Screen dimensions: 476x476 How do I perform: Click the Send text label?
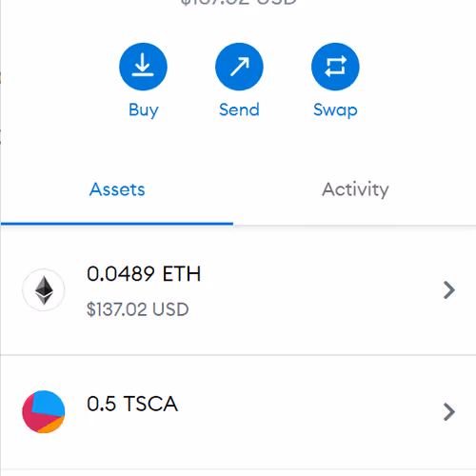click(x=239, y=109)
